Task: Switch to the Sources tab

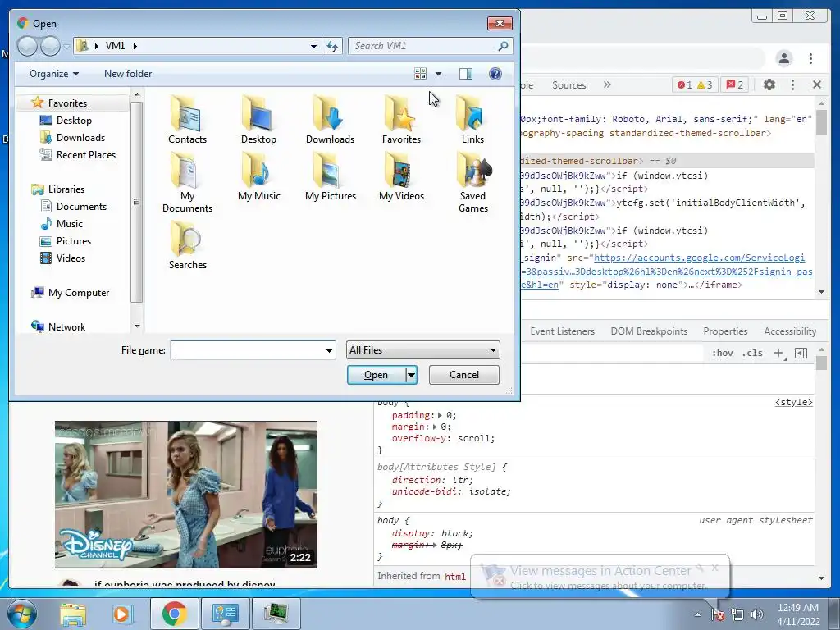Action: pyautogui.click(x=569, y=85)
